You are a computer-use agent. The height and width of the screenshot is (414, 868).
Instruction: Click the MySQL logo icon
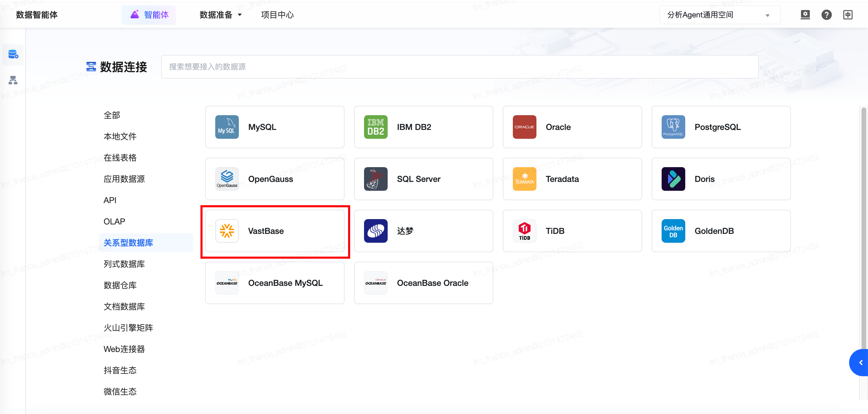[x=227, y=127]
